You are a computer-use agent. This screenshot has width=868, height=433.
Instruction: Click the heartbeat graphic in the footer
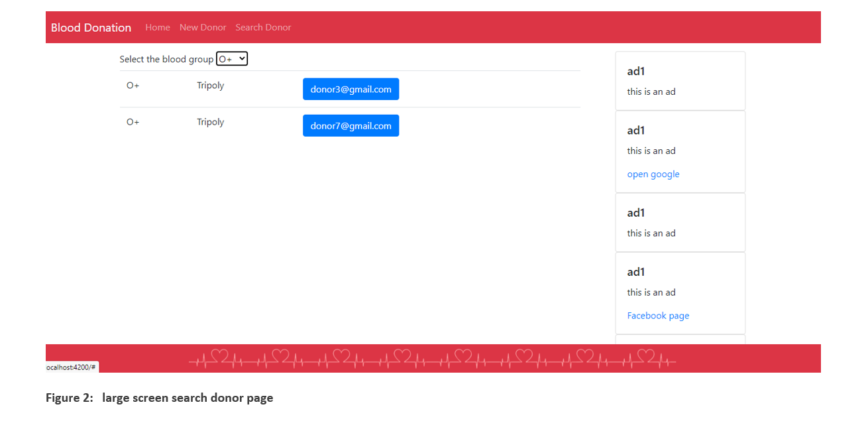[x=432, y=359]
